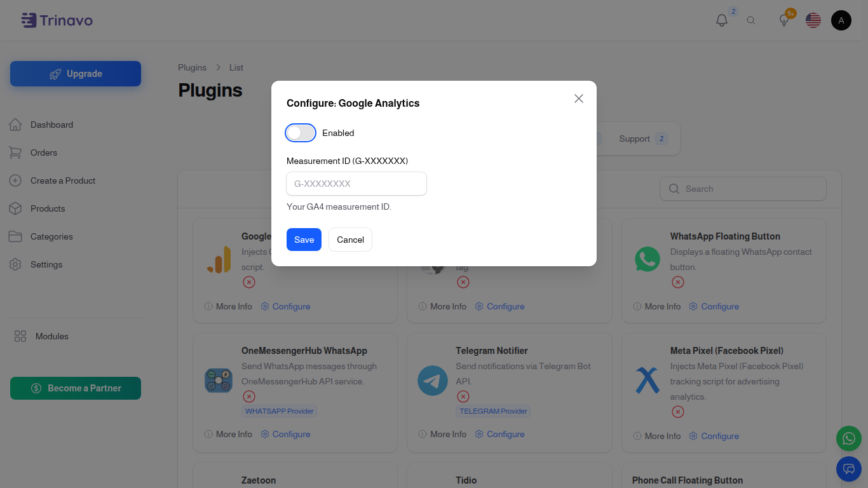Click the Meta Pixel plugin icon
The width and height of the screenshot is (868, 488).
[x=648, y=381]
